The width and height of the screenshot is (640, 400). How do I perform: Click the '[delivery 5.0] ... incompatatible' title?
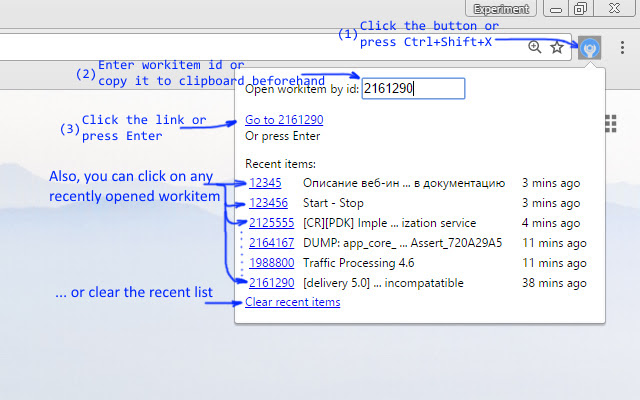pyautogui.click(x=383, y=283)
